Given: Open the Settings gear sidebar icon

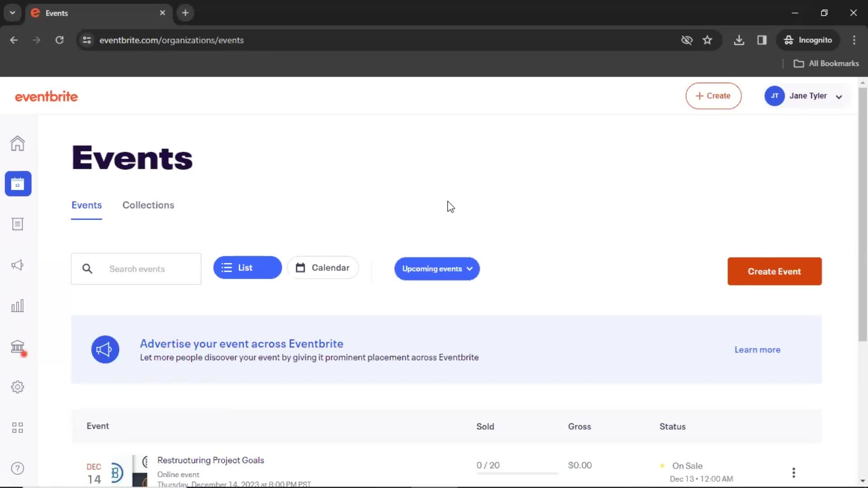Looking at the screenshot, I should coord(18,387).
